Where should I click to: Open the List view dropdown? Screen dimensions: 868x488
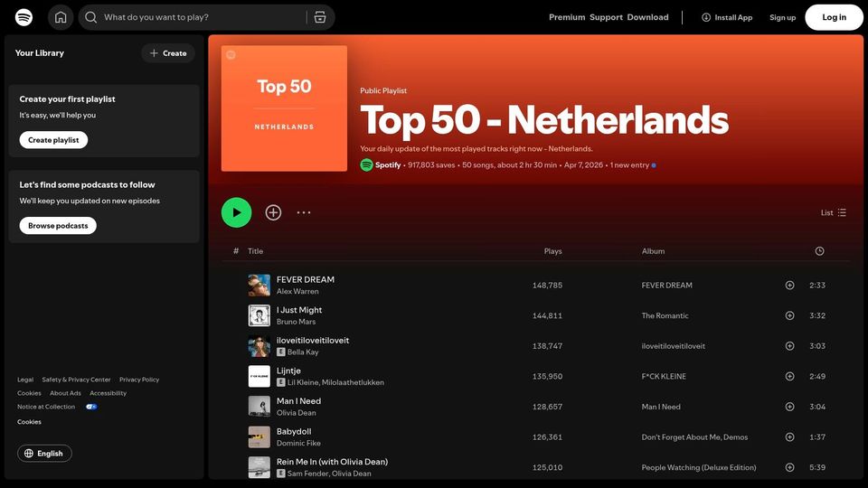pos(833,212)
